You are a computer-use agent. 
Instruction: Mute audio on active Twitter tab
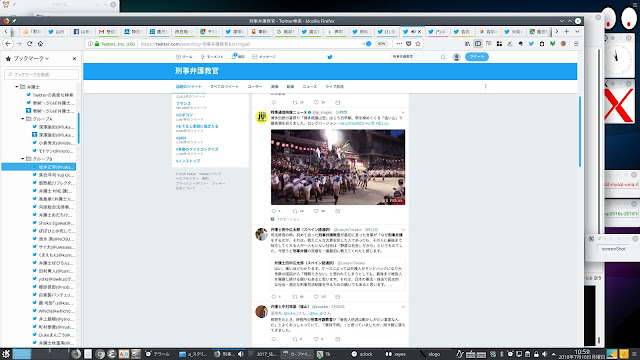pos(413,31)
